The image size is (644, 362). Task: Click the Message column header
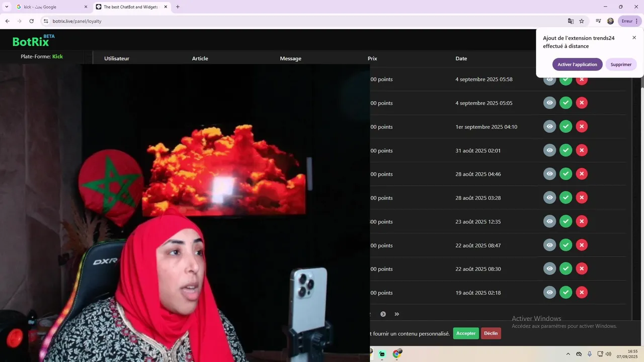pos(290,58)
